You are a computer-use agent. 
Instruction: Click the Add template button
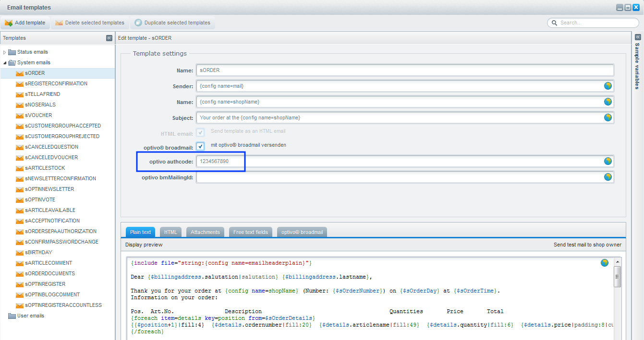pos(25,23)
